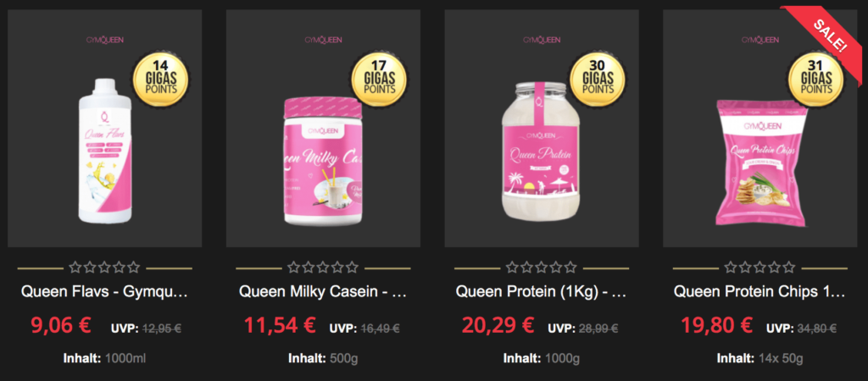Viewport: 868px width, 381px height.
Task: Click GymQueen logo above Protein Chips bag
Action: [x=759, y=40]
